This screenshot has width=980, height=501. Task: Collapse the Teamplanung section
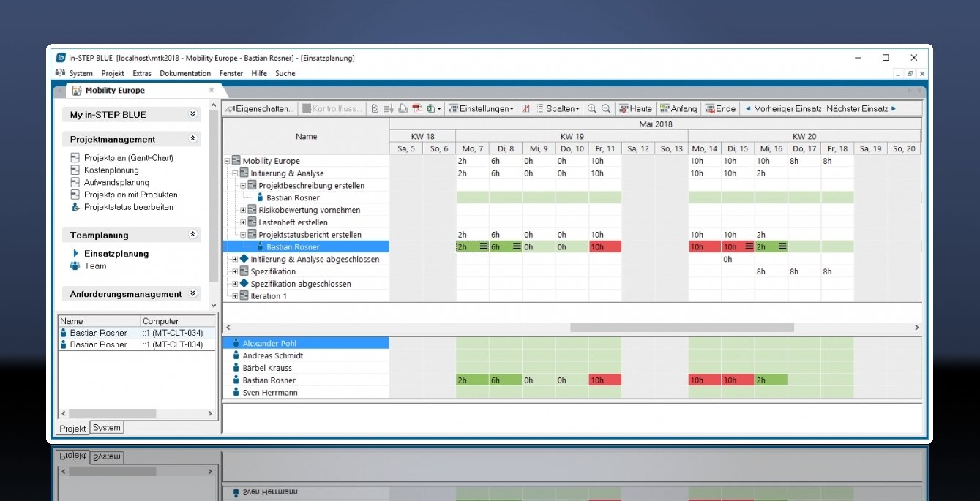pos(193,235)
